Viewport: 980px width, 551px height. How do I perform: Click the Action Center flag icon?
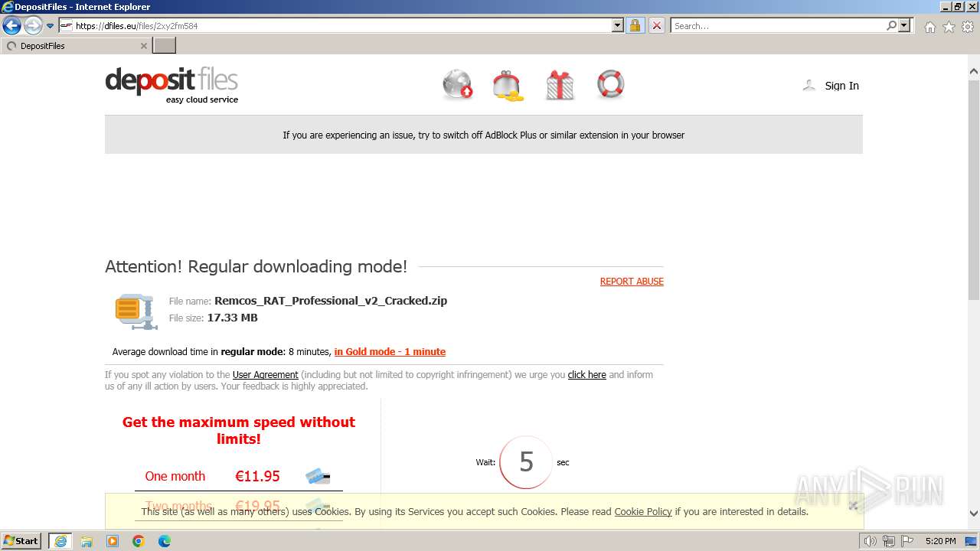click(x=906, y=541)
